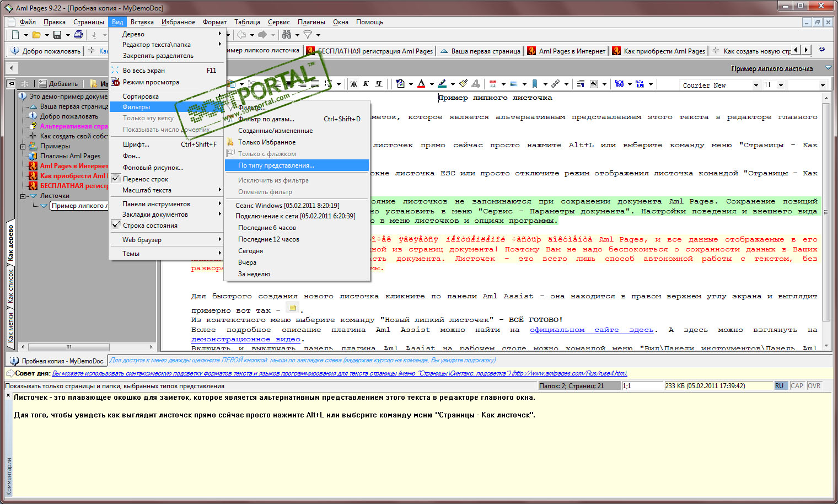Close the comments panel with the x button
This screenshot has height=504, width=838.
(x=8, y=396)
